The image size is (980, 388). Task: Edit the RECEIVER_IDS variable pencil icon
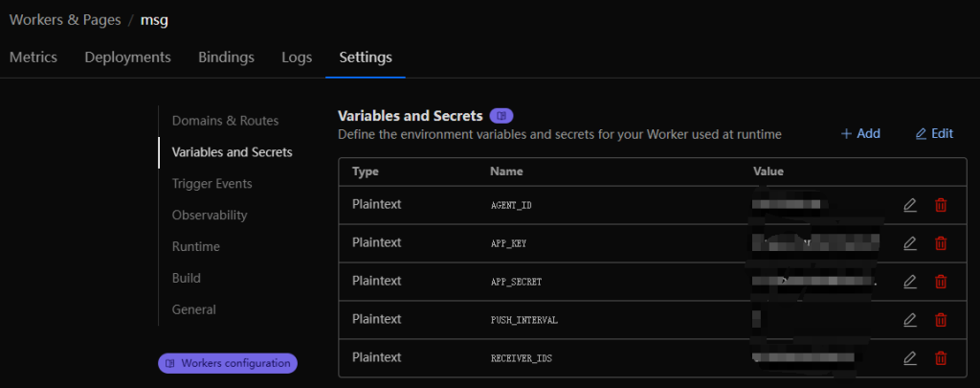[910, 358]
